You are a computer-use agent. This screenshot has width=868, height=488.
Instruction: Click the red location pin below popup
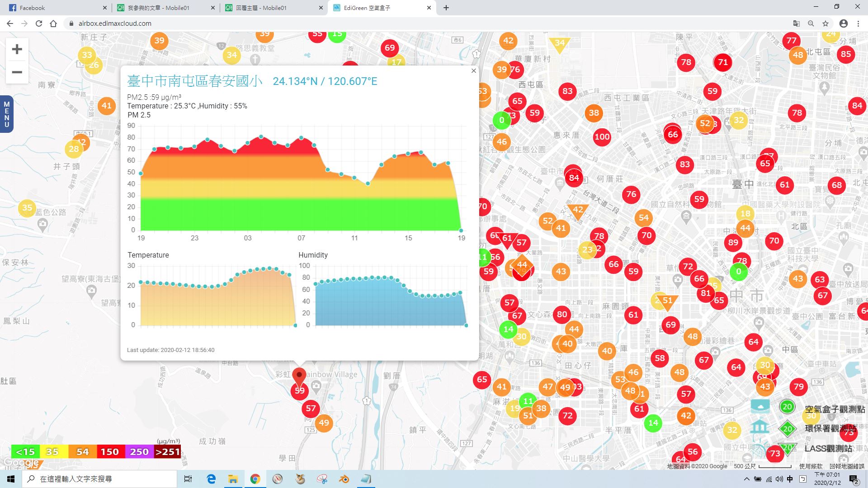tap(299, 378)
